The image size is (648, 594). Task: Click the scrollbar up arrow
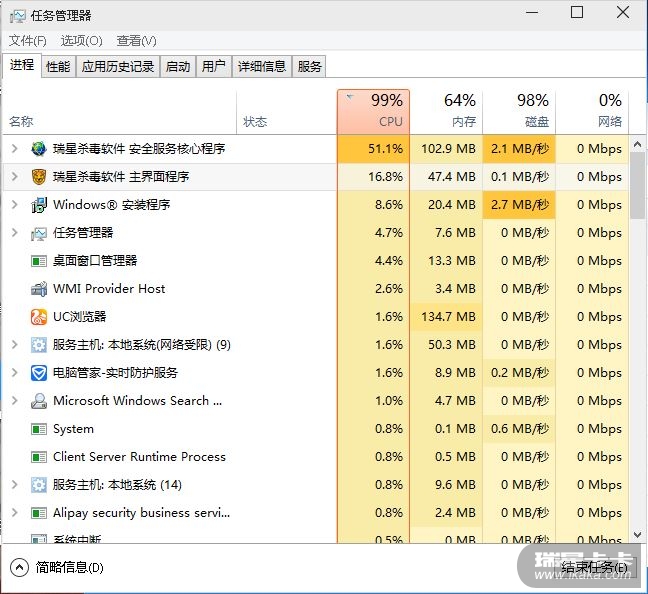click(x=637, y=144)
